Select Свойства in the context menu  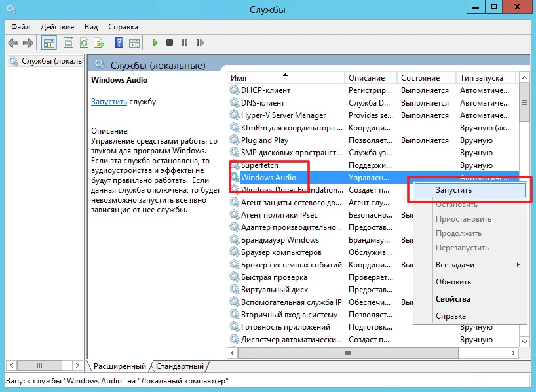click(x=453, y=299)
